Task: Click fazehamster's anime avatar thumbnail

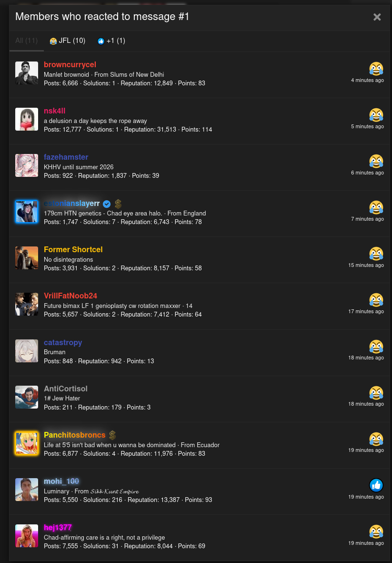Action: [x=27, y=165]
